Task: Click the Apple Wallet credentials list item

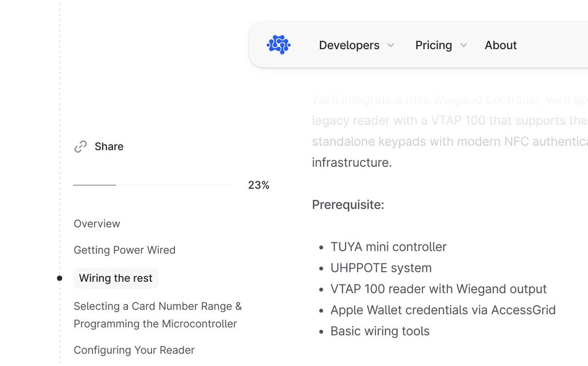Action: click(442, 310)
